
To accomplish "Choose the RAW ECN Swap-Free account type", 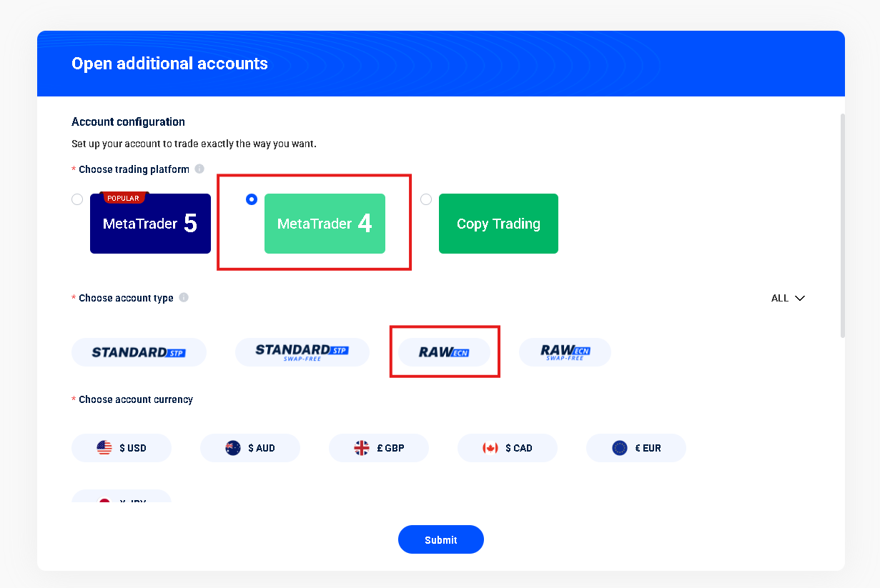I will pos(565,352).
